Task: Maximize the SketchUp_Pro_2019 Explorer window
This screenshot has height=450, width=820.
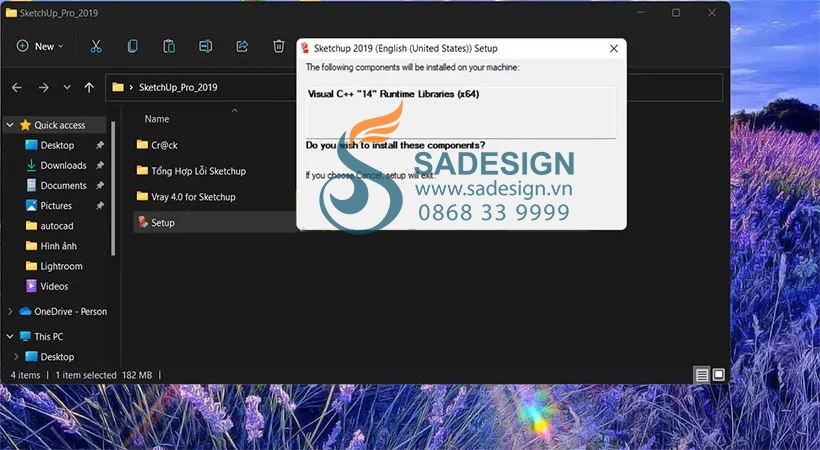Action: 676,13
